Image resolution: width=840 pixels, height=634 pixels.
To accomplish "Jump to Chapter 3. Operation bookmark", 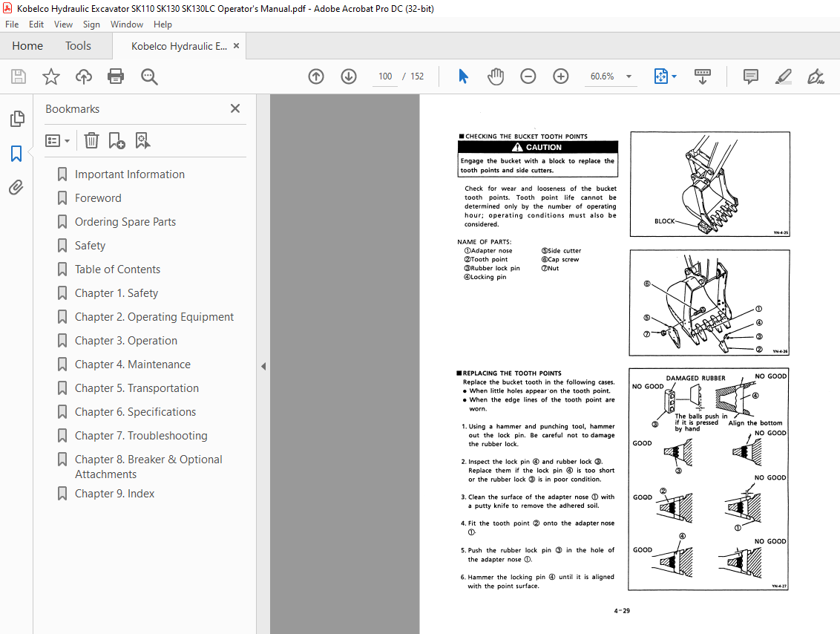I will (x=126, y=341).
